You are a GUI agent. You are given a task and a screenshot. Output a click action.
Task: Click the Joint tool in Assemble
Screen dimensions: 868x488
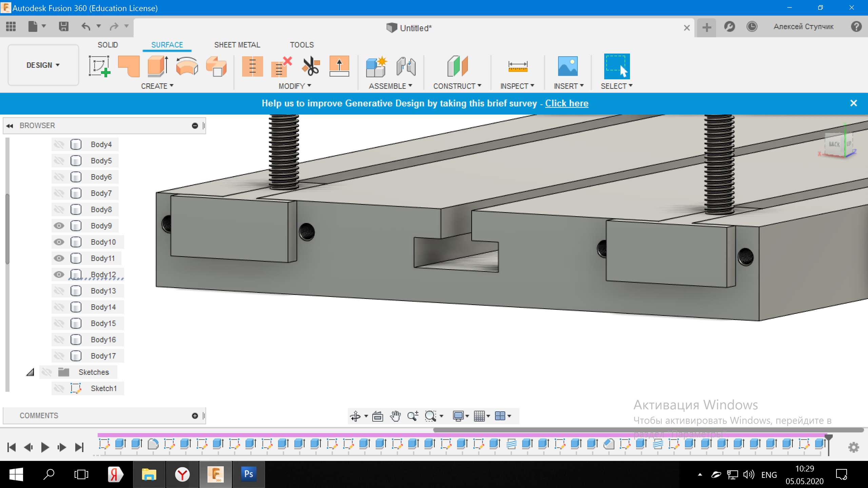[x=406, y=66]
